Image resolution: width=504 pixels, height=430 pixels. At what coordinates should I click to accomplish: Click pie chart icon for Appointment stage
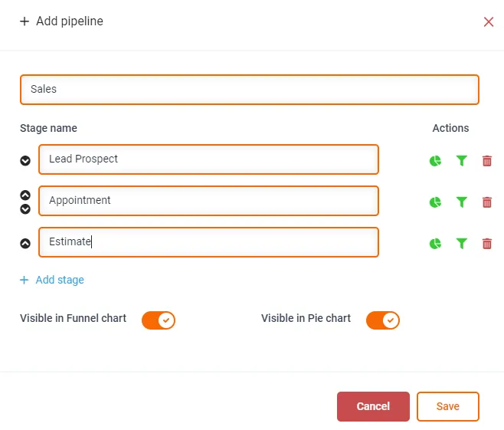pyautogui.click(x=435, y=202)
